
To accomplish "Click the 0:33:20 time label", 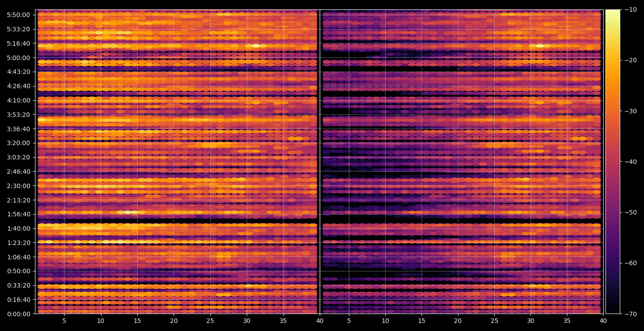I will click(18, 285).
